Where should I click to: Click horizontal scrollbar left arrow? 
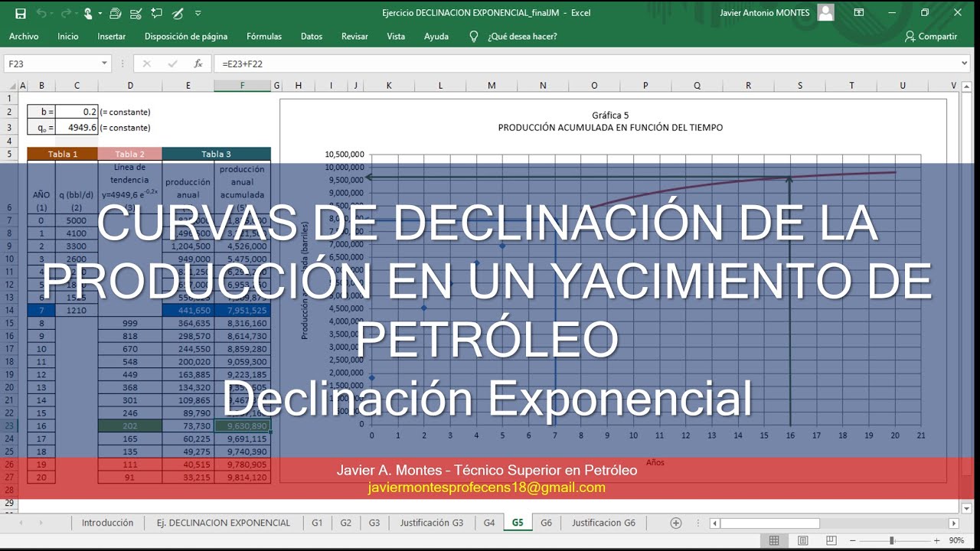[x=715, y=523]
